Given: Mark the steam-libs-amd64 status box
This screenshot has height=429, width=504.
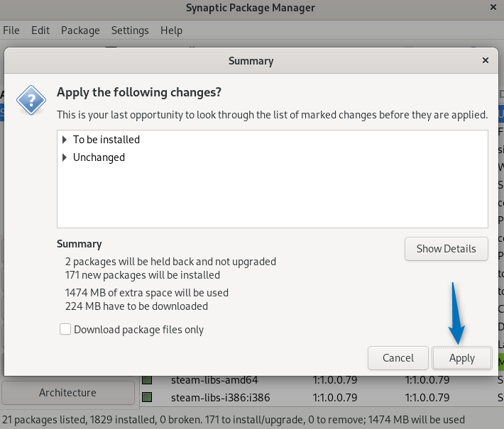Looking at the screenshot, I should click(x=147, y=381).
